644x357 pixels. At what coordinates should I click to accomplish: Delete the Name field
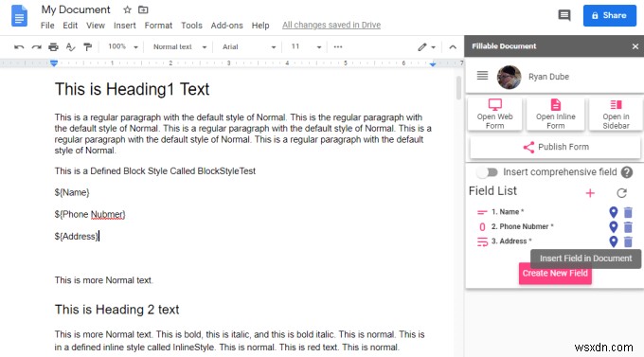[628, 212]
